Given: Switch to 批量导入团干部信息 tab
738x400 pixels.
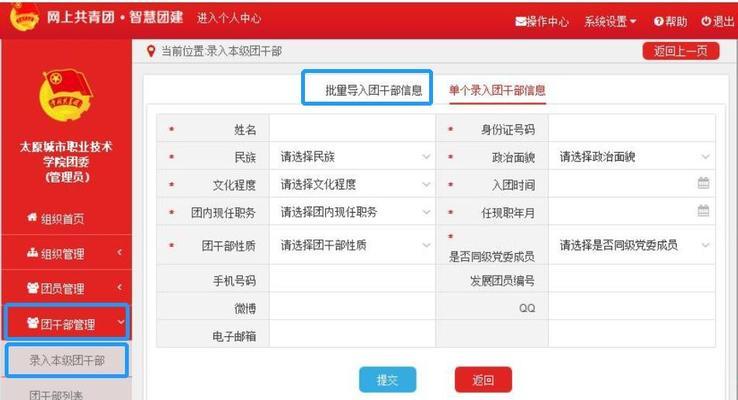Looking at the screenshot, I should click(x=374, y=90).
